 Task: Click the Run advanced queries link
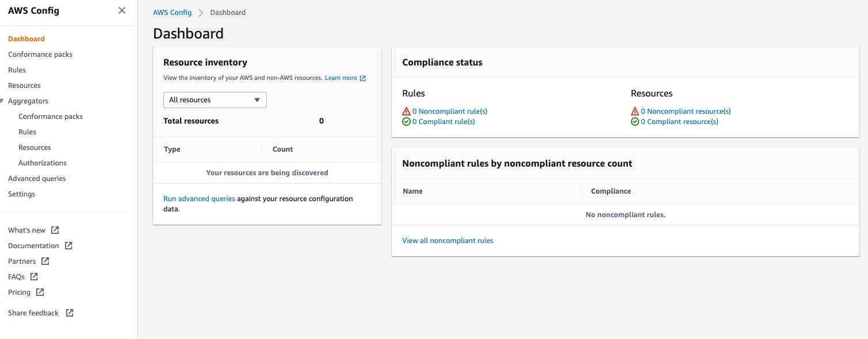[x=199, y=199]
